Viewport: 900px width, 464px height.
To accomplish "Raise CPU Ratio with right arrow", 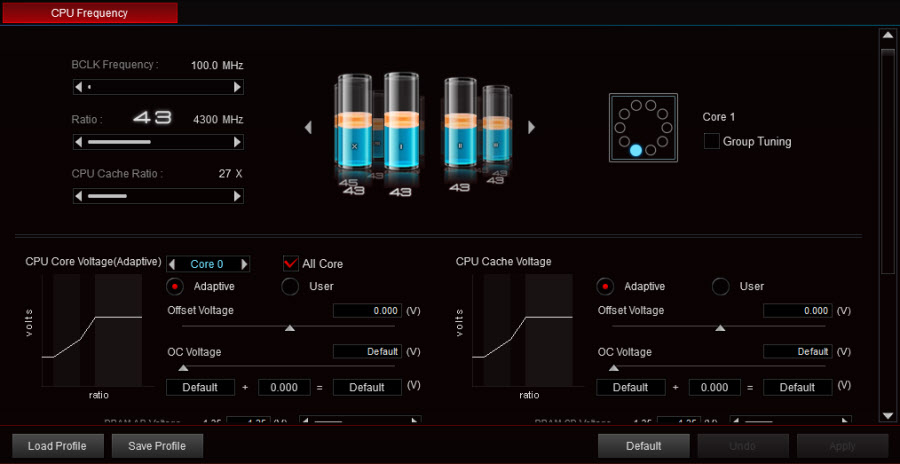I will tap(237, 142).
